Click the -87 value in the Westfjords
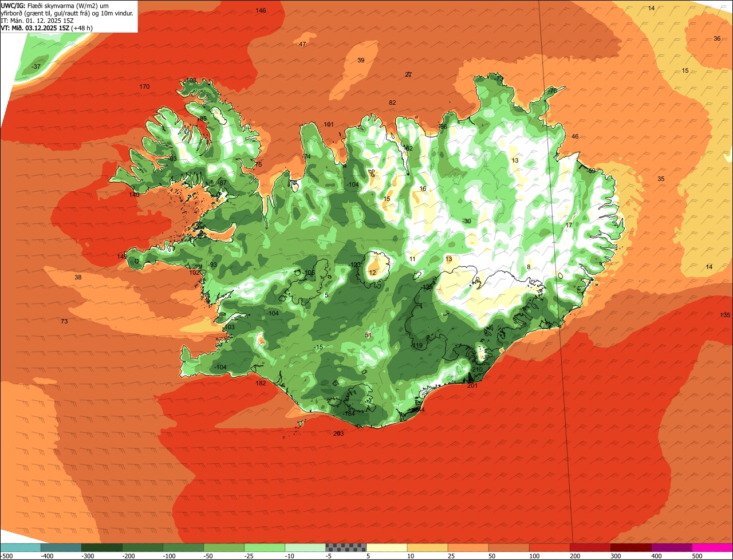The image size is (733, 560). [222, 183]
